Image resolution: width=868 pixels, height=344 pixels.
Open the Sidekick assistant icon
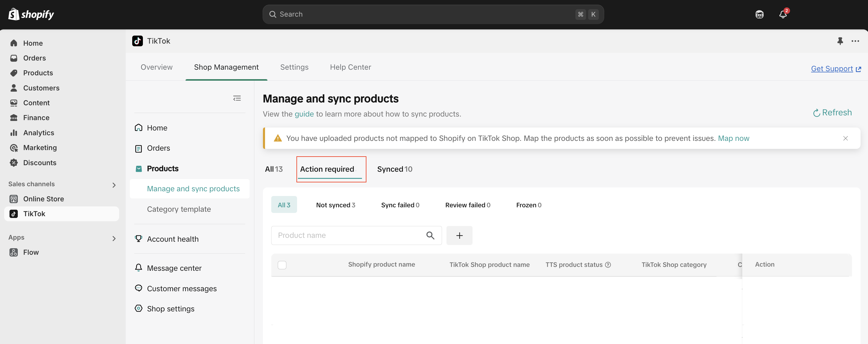pyautogui.click(x=759, y=14)
